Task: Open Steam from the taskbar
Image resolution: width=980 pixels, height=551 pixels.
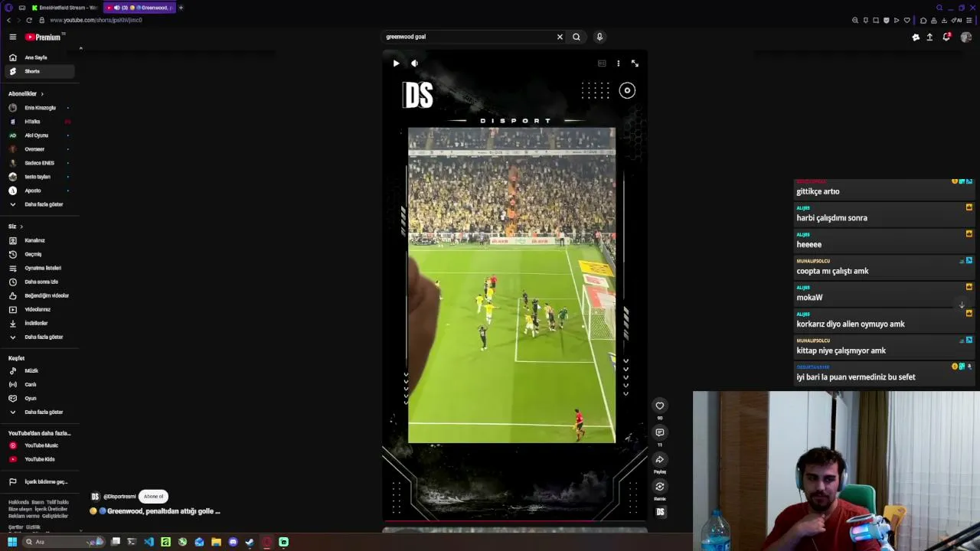Action: click(x=250, y=542)
